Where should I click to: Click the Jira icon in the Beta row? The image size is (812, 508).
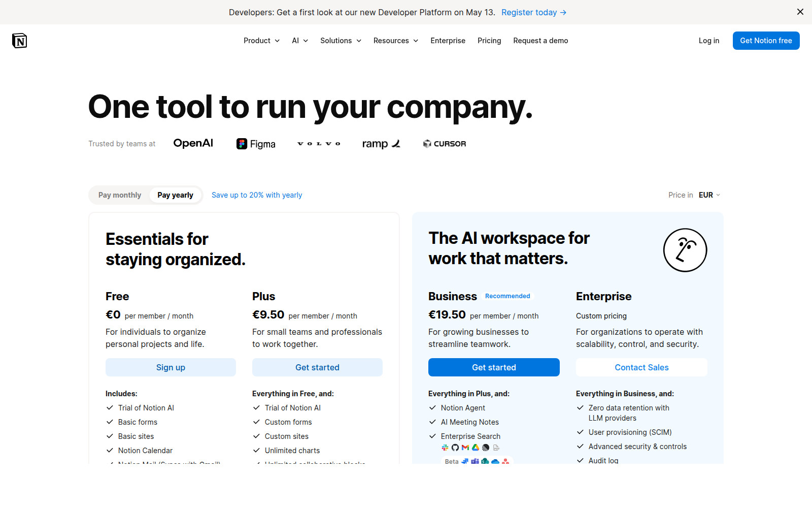(x=465, y=461)
